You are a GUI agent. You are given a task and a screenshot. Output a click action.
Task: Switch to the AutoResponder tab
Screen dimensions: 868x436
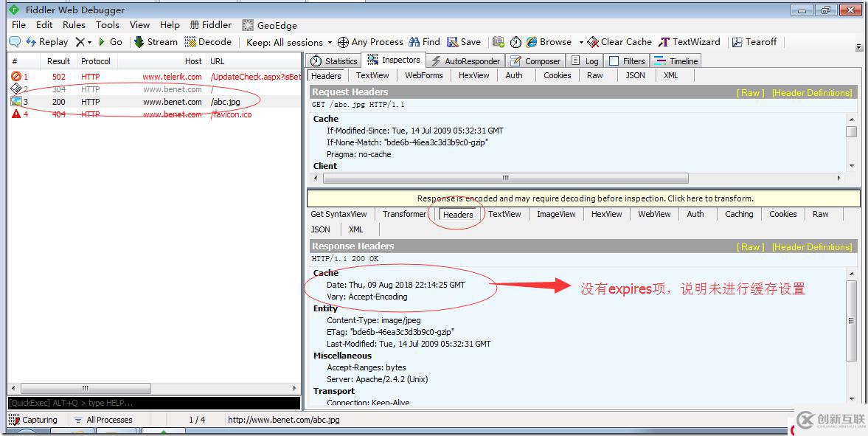(466, 61)
